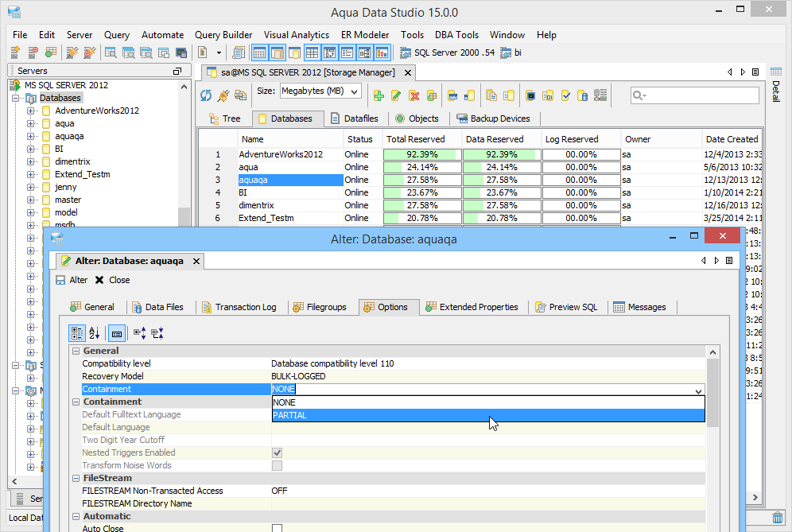
Task: Click the server properties icon at toolbar end
Action: (600, 95)
